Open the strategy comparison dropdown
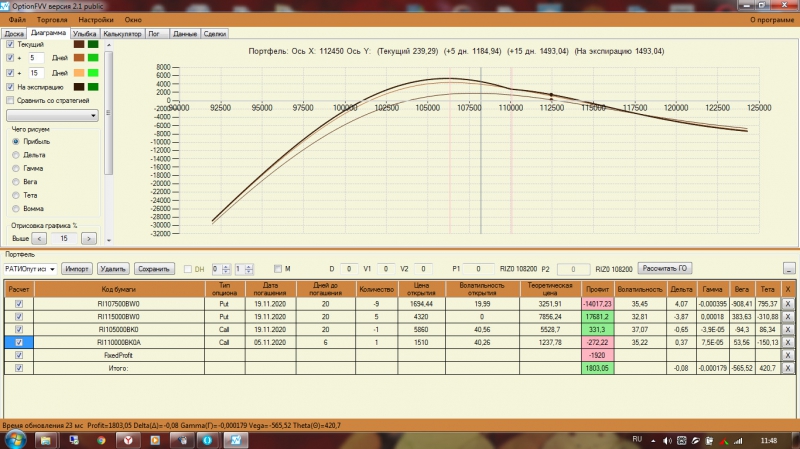The height and width of the screenshot is (449, 800). tap(52, 116)
